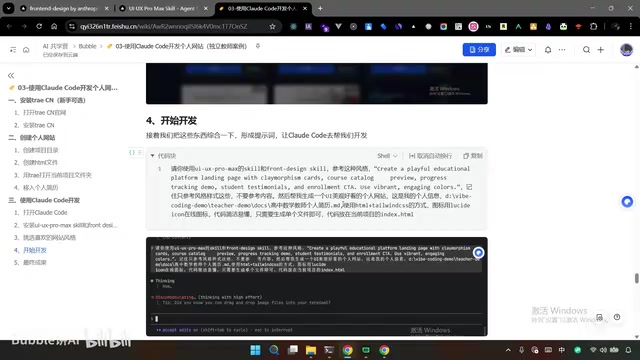Screen dimensions: 640x360
Task: Close the frontend-design by anthropic tab
Action: click(107, 8)
